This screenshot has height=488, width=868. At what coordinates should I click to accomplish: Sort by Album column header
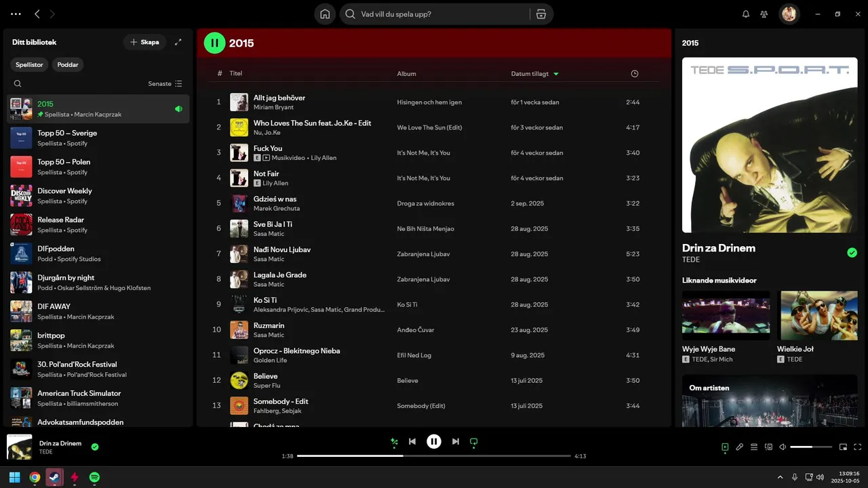tap(407, 74)
